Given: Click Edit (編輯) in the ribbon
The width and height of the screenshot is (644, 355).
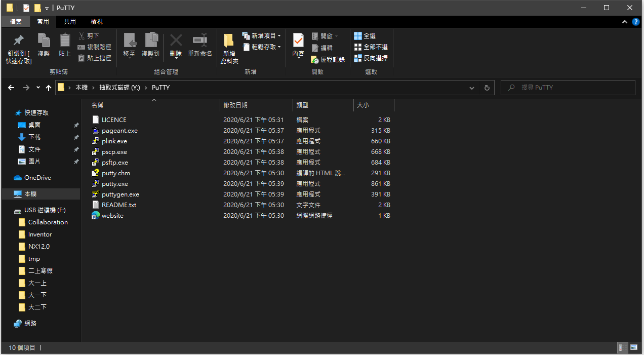Looking at the screenshot, I should pyautogui.click(x=322, y=48).
